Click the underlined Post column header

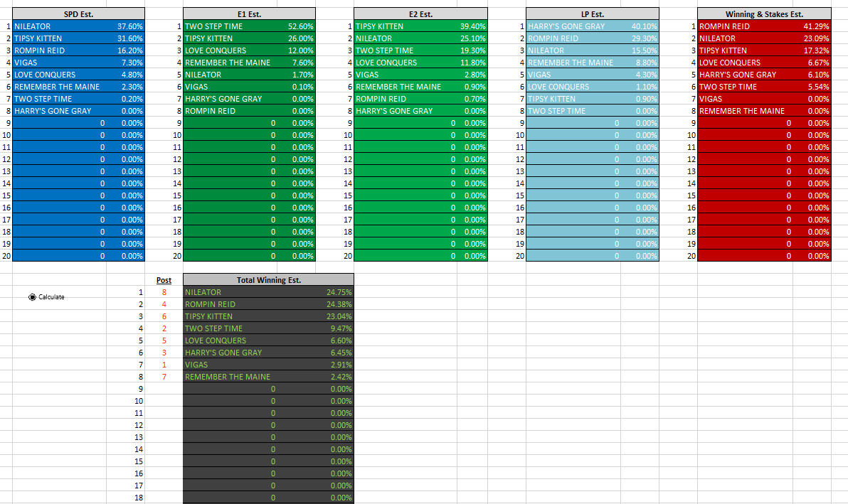pyautogui.click(x=164, y=281)
